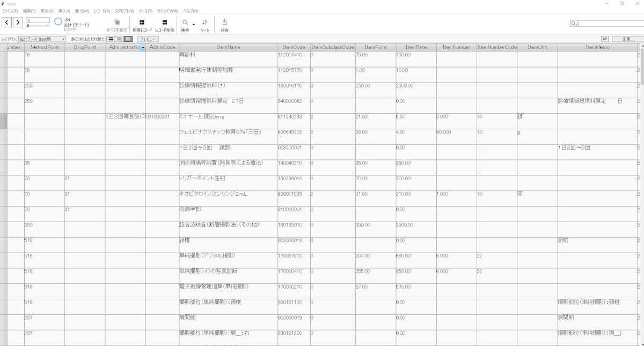Select the ミオナール錠50mg cell
Viewport: 644px width, 346px height.
click(x=228, y=121)
